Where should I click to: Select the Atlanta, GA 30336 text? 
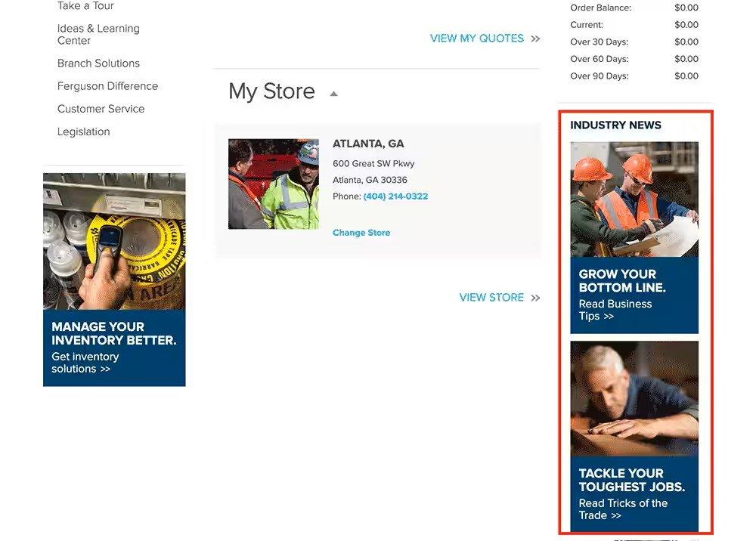[x=370, y=180]
